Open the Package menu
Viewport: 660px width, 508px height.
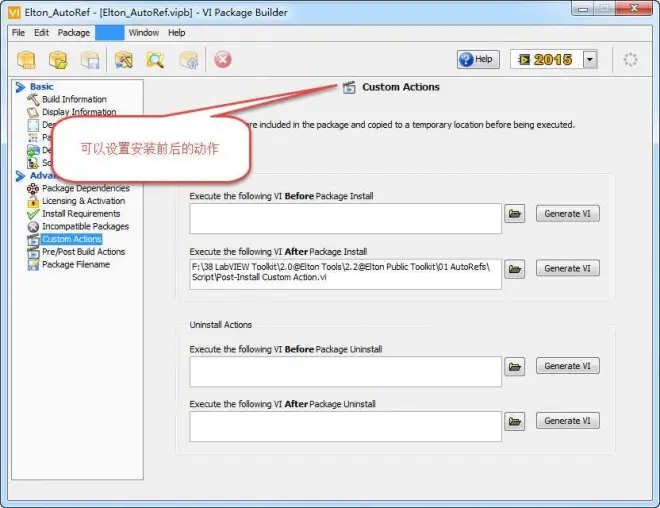(74, 32)
